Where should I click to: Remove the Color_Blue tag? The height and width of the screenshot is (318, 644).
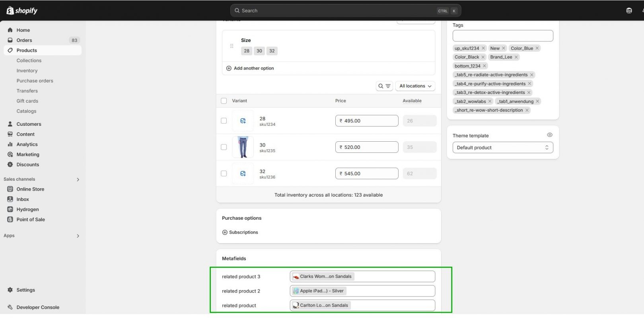[x=537, y=48]
